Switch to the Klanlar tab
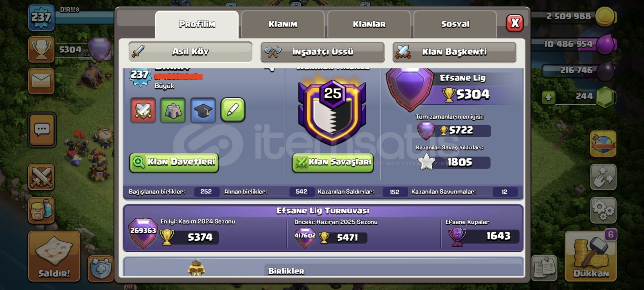Image resolution: width=644 pixels, height=290 pixels. (x=369, y=24)
